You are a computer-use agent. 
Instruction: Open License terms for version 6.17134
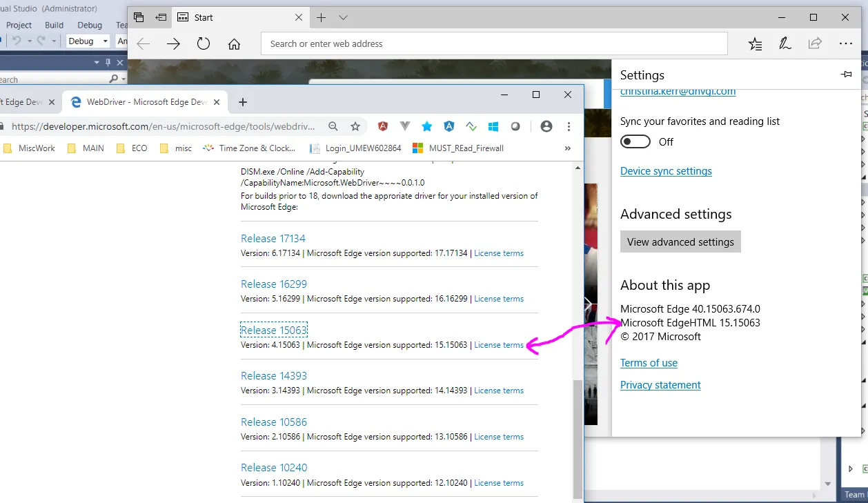pos(499,253)
